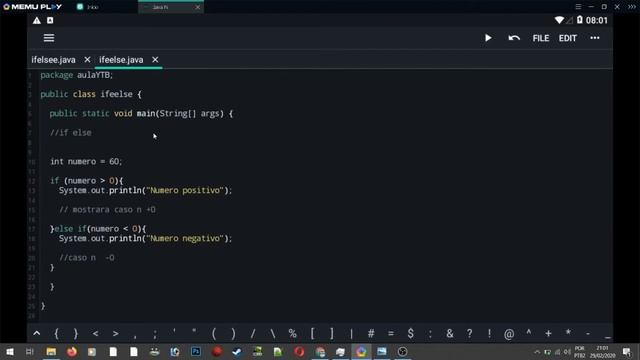Undo the last edit with the undo arrow
640x360 pixels.
pyautogui.click(x=514, y=38)
